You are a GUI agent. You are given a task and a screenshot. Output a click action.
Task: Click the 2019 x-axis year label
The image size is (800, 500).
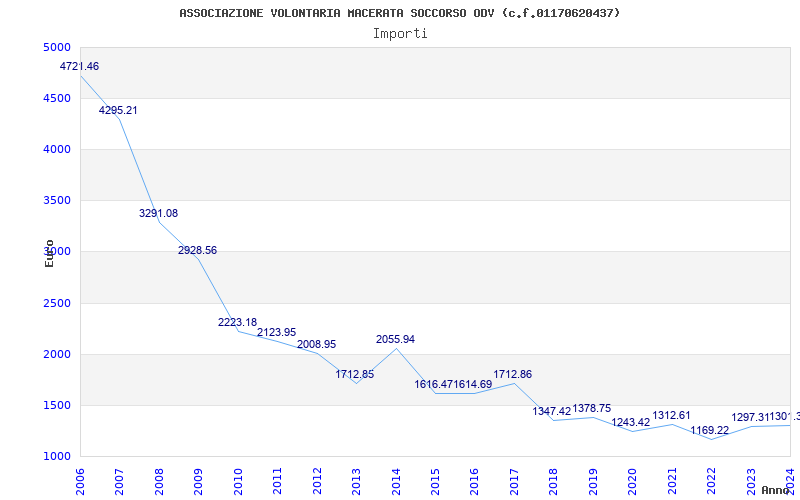(x=593, y=482)
